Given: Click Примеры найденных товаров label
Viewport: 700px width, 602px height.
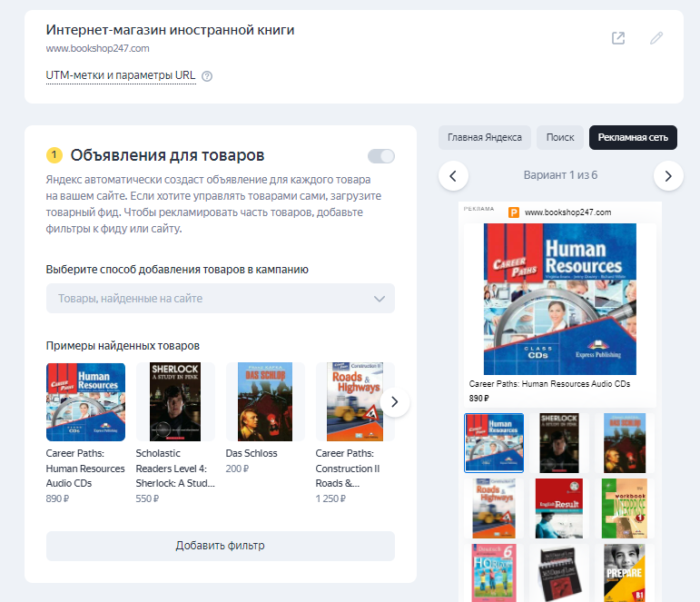Looking at the screenshot, I should pos(123,346).
